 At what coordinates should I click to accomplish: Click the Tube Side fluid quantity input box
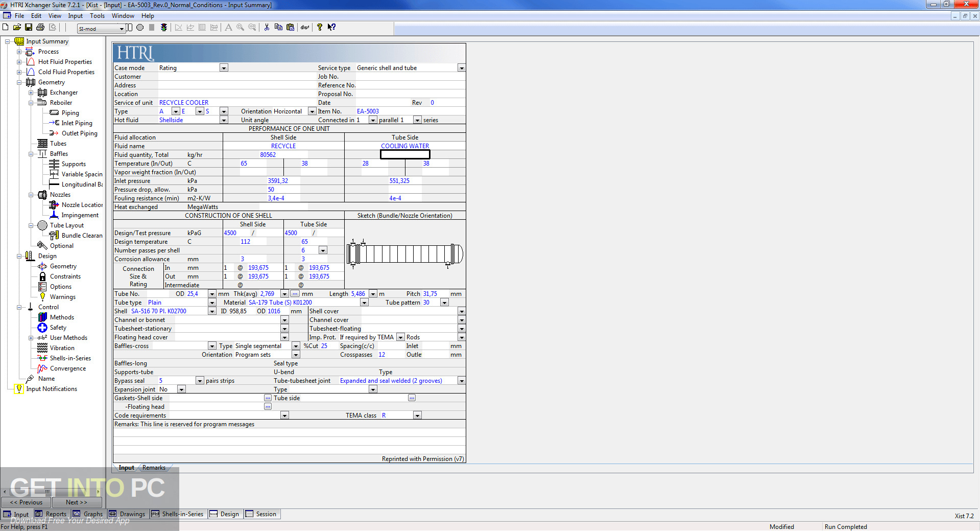[405, 154]
